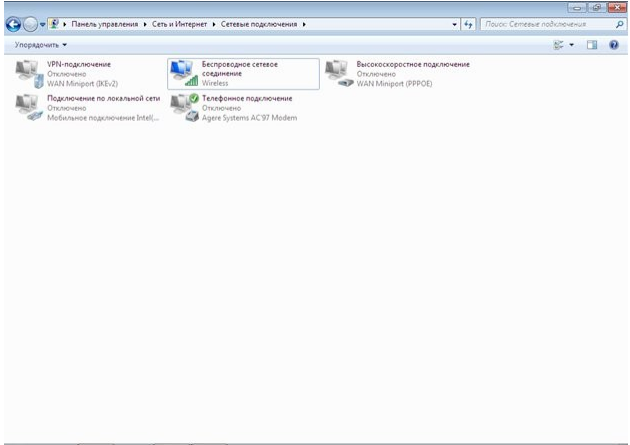This screenshot has height=445, width=630.
Task: Open the Упорядочить menu
Action: (x=41, y=45)
